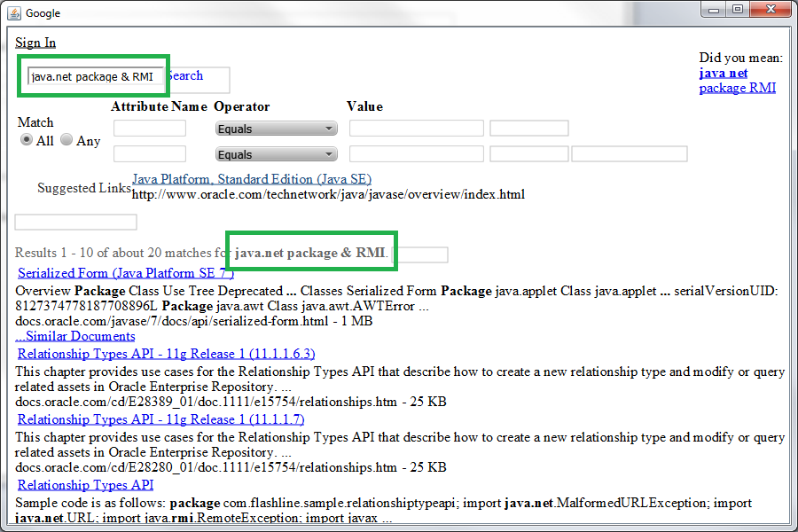Screen dimensions: 798x532
Task: Follow the 'java net package RMI' suggestion link
Action: 737,81
